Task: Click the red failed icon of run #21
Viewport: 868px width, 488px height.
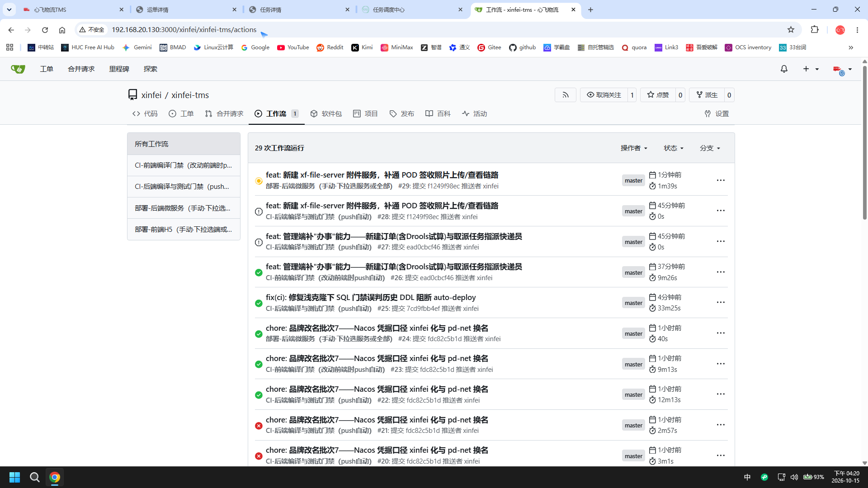Action: [259, 426]
